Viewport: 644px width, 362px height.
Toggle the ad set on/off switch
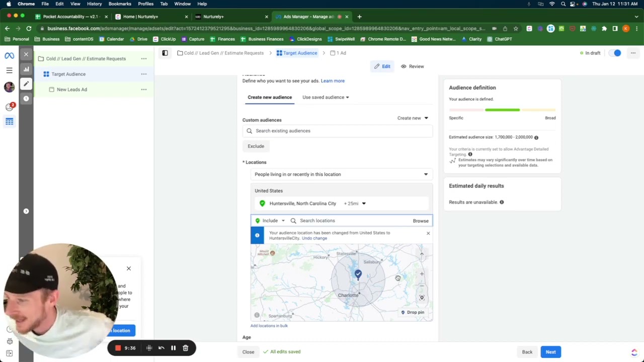pos(615,53)
